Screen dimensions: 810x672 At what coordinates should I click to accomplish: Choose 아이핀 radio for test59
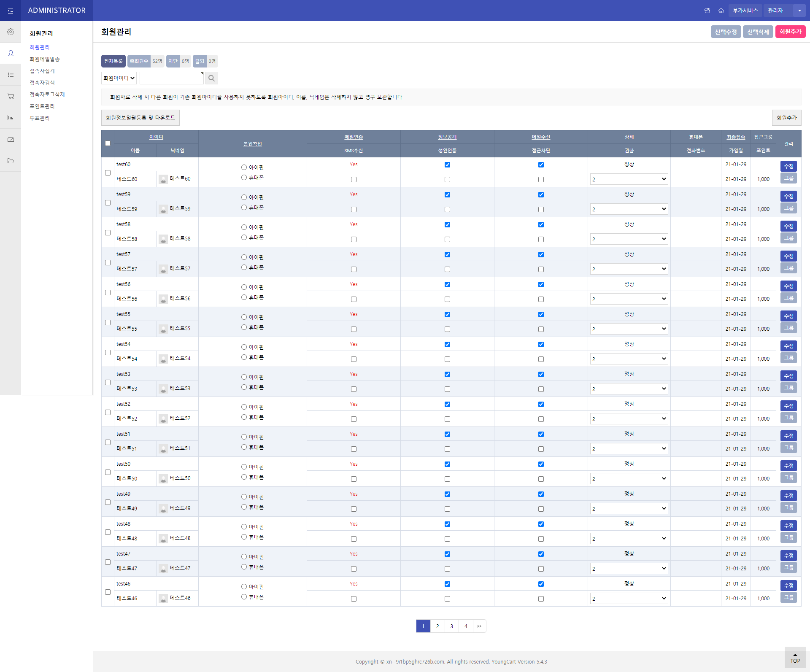(x=244, y=197)
